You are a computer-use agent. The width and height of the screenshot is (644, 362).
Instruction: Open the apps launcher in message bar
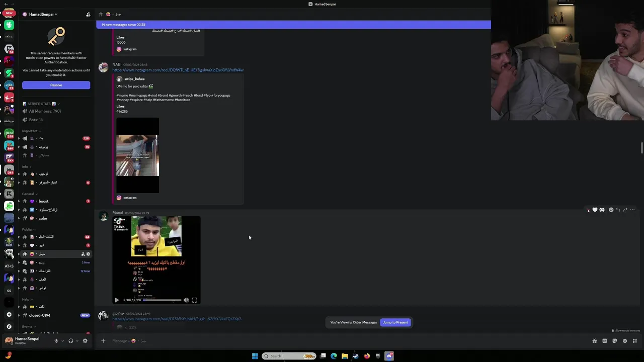[x=635, y=341]
